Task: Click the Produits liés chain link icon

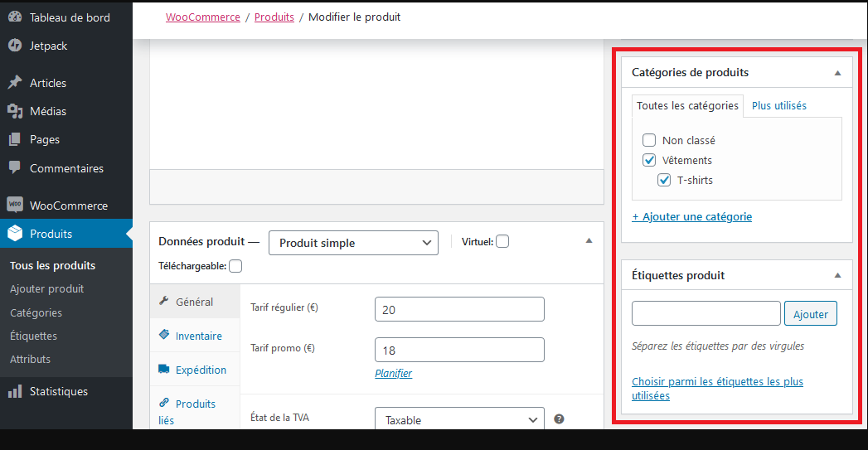Action: pos(164,403)
